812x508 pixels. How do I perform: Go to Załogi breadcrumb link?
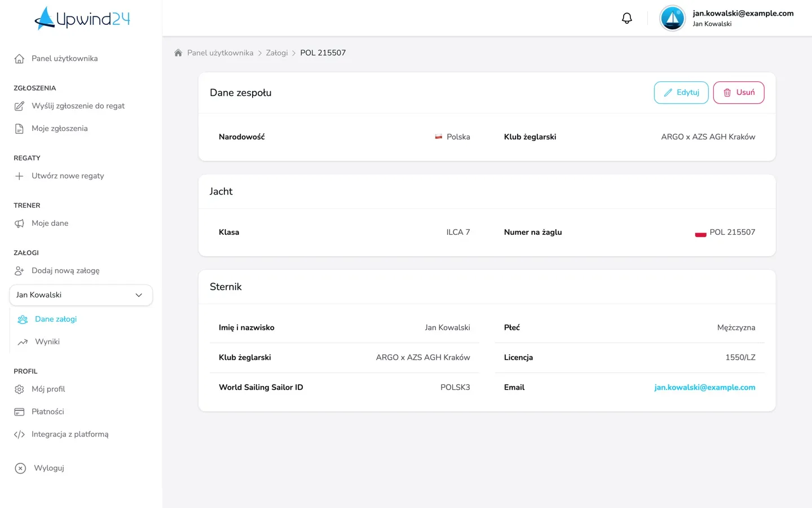pyautogui.click(x=277, y=52)
